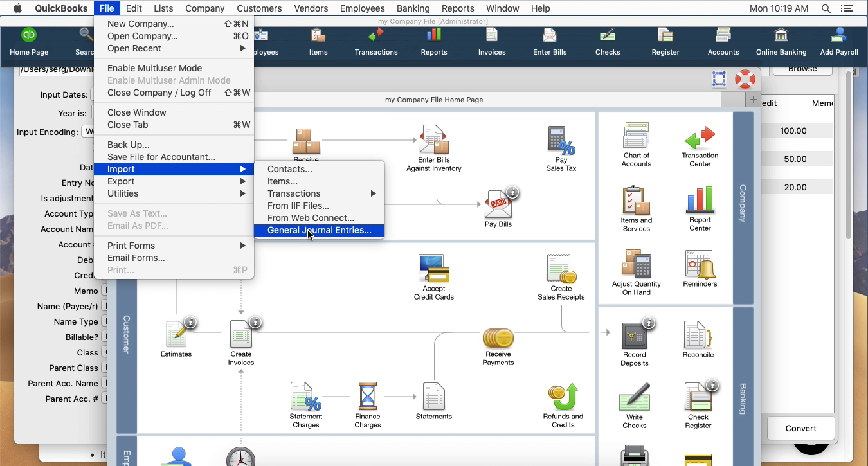868x466 pixels.
Task: Choose Back Up... in File menu
Action: [x=174, y=145]
